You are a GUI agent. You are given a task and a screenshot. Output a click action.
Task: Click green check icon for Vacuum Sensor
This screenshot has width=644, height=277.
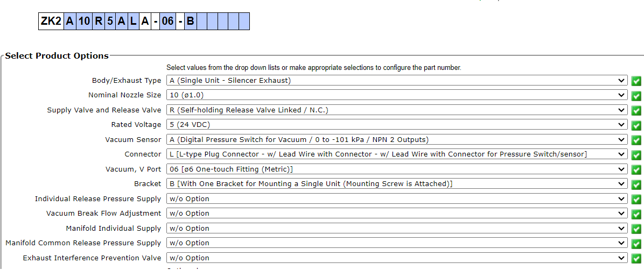[x=636, y=140]
